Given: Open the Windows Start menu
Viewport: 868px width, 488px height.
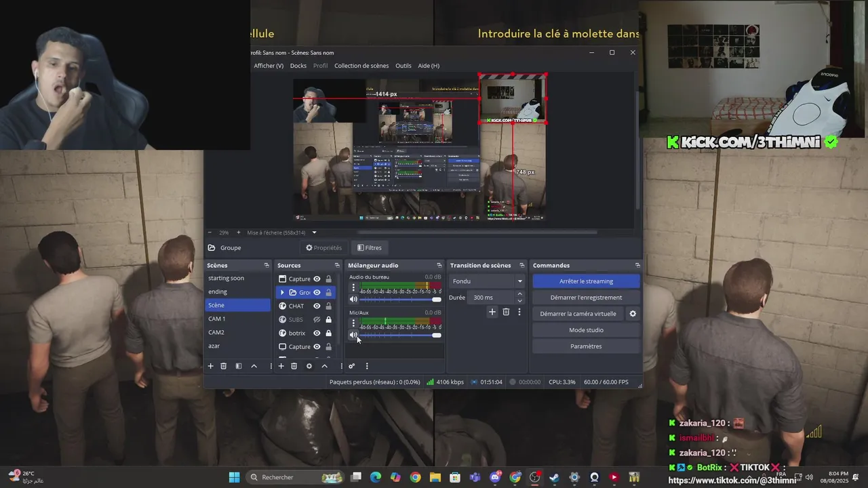Looking at the screenshot, I should [x=234, y=477].
